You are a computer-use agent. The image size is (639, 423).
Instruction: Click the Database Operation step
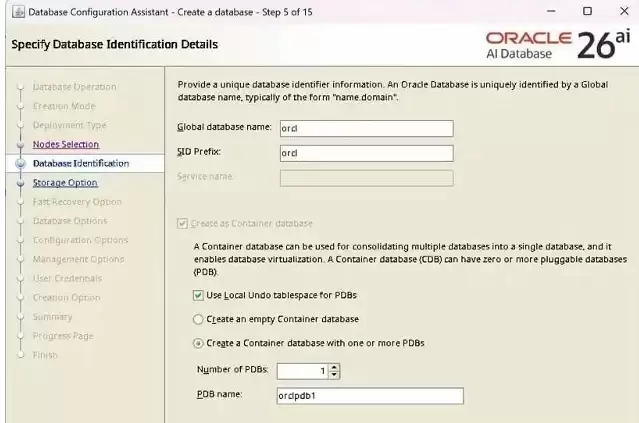[x=75, y=87]
